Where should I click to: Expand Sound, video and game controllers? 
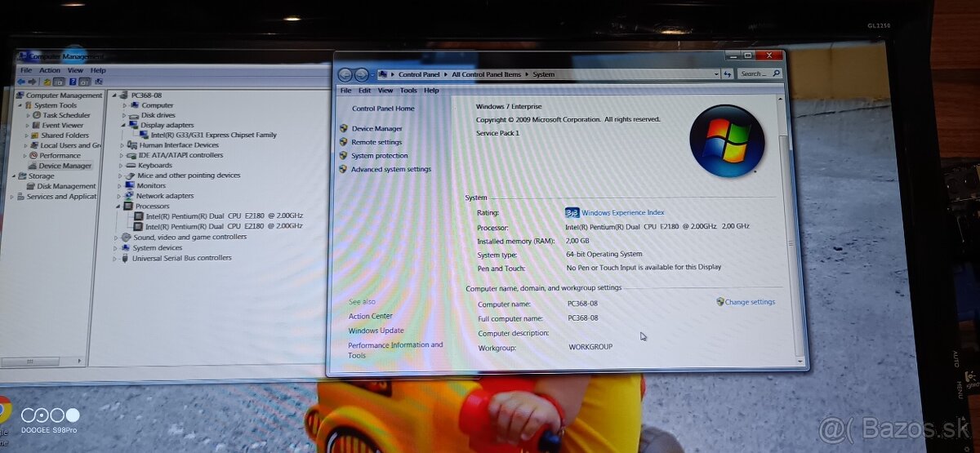pos(117,238)
